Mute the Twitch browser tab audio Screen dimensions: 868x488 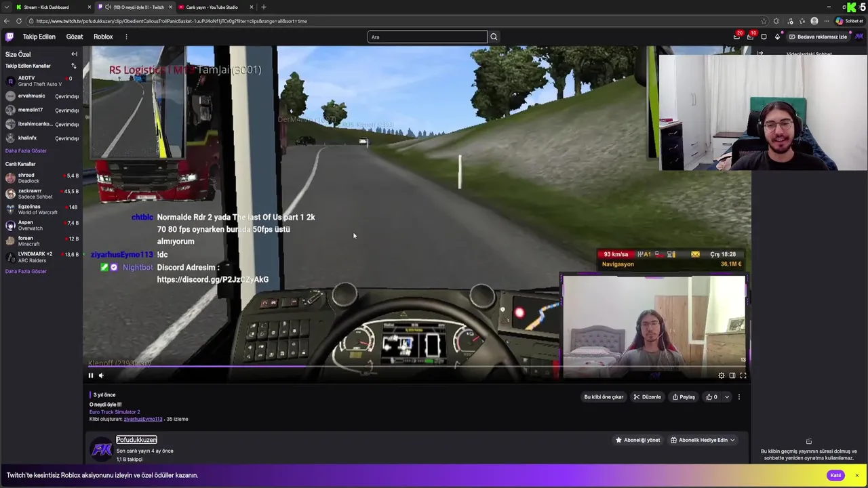tap(108, 7)
